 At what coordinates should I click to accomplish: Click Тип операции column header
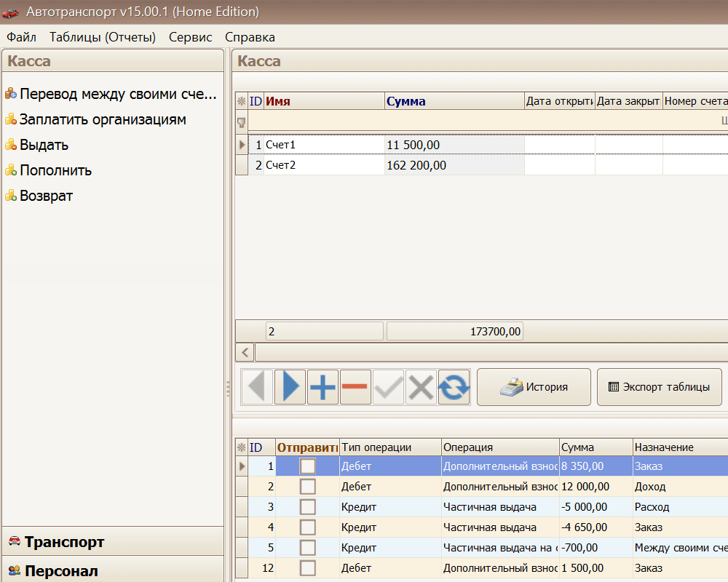tap(390, 447)
